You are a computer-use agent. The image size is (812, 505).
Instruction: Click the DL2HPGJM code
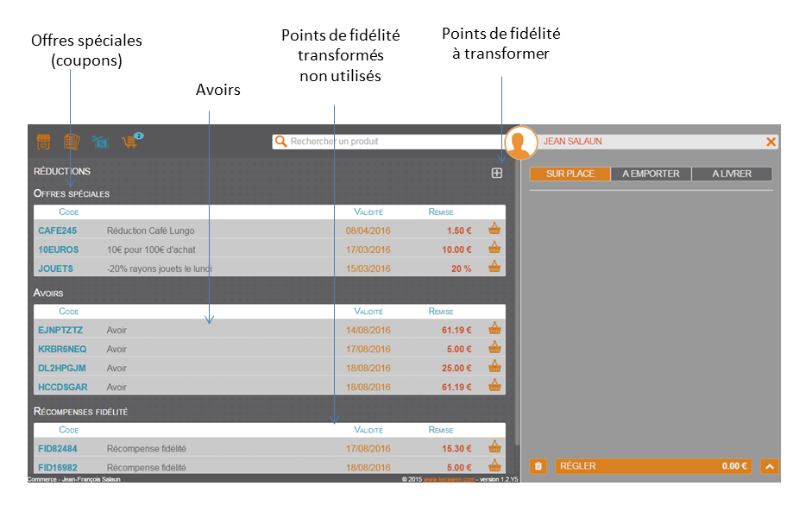coord(61,369)
